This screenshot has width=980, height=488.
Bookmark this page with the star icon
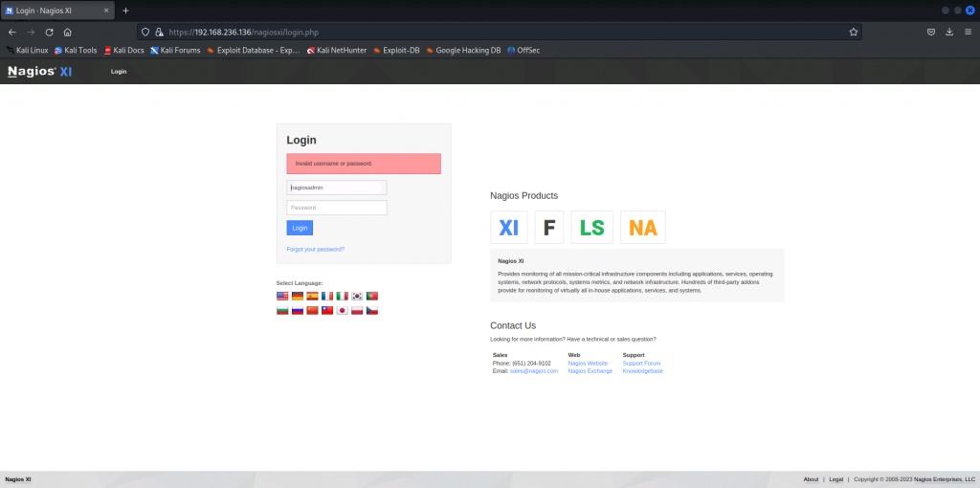(x=853, y=32)
